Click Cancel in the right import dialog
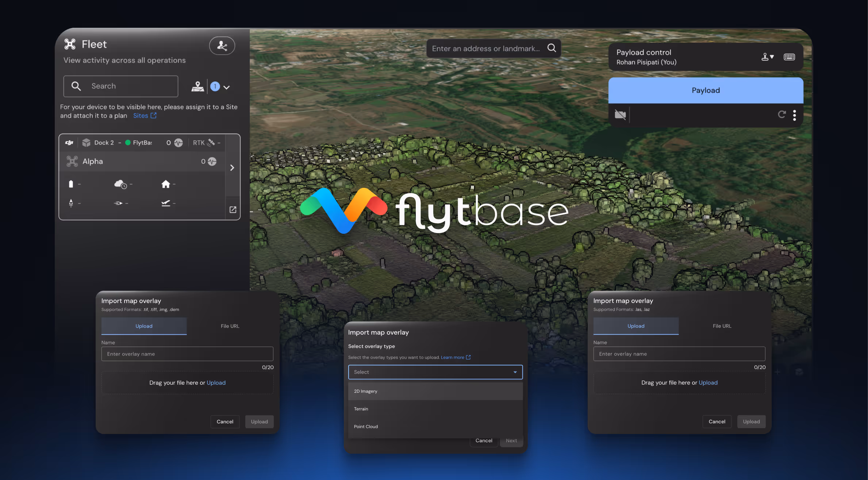This screenshot has height=480, width=868. (717, 422)
